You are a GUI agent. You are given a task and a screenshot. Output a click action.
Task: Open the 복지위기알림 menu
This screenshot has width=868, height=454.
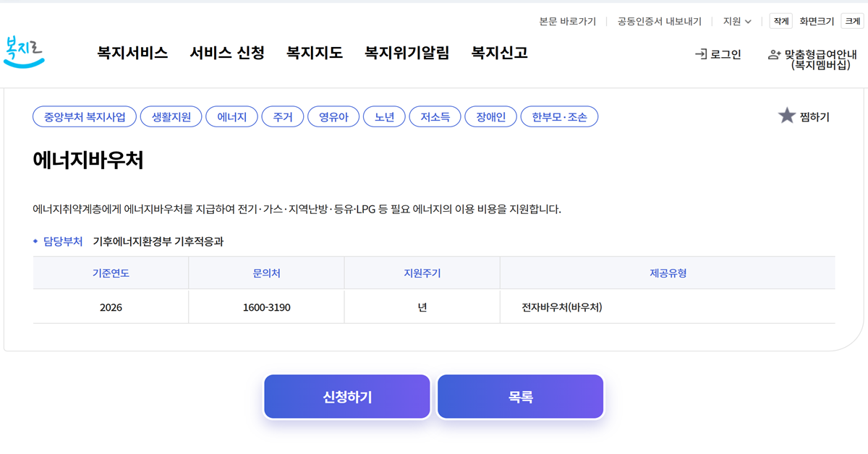point(407,53)
